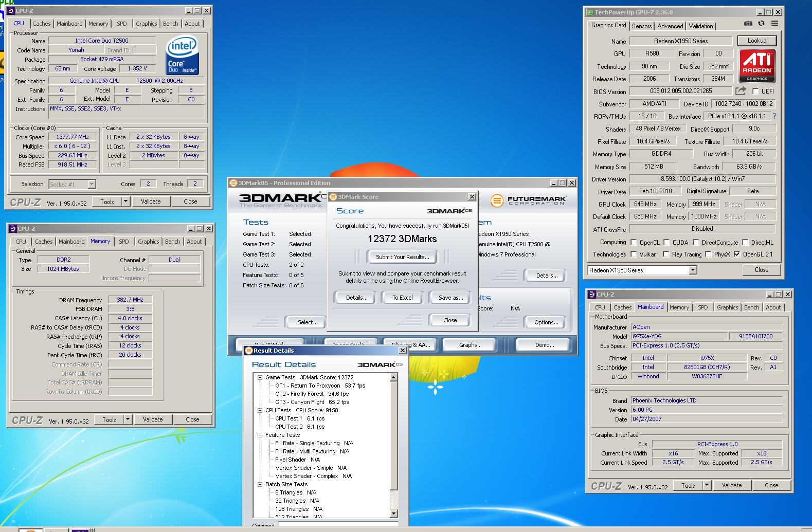Click the GPU-Z screenshot camera icon

click(748, 24)
